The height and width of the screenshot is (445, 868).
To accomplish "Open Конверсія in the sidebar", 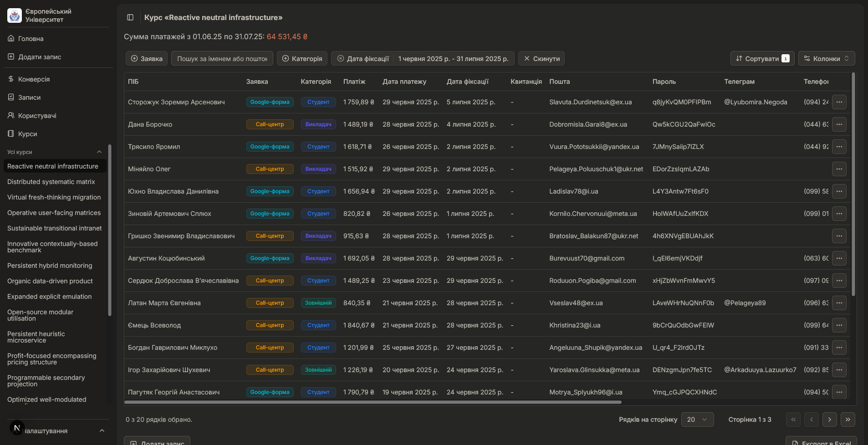I will [34, 79].
